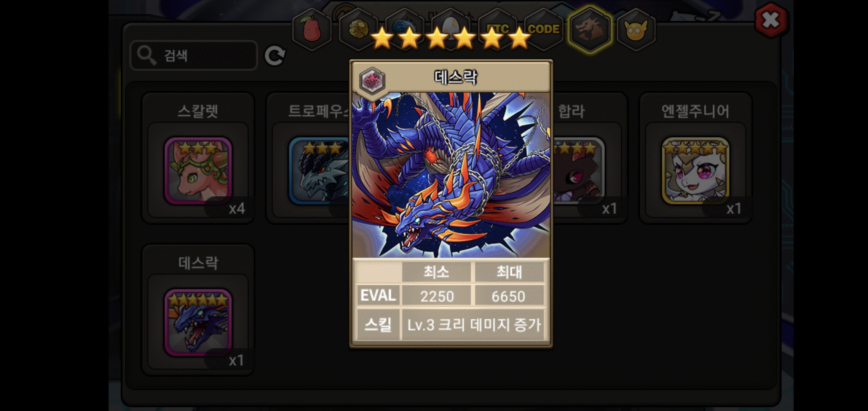Open the red fruit category tab
868x411 pixels.
point(312,29)
